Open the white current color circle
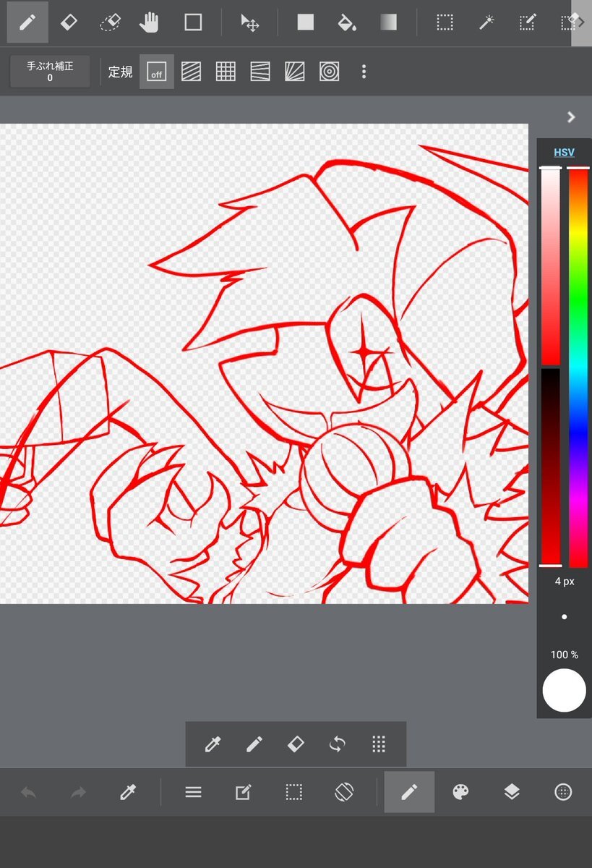The image size is (592, 868). [x=564, y=691]
